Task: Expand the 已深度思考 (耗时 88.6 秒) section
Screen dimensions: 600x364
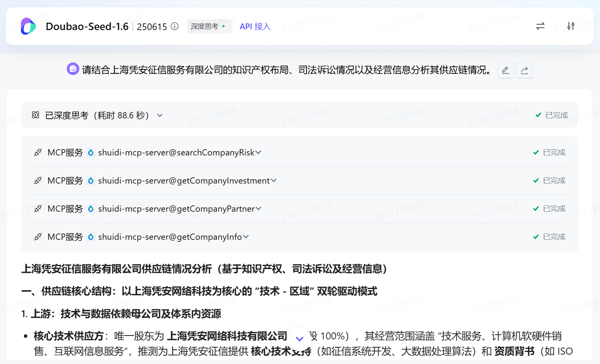Action: pyautogui.click(x=160, y=115)
